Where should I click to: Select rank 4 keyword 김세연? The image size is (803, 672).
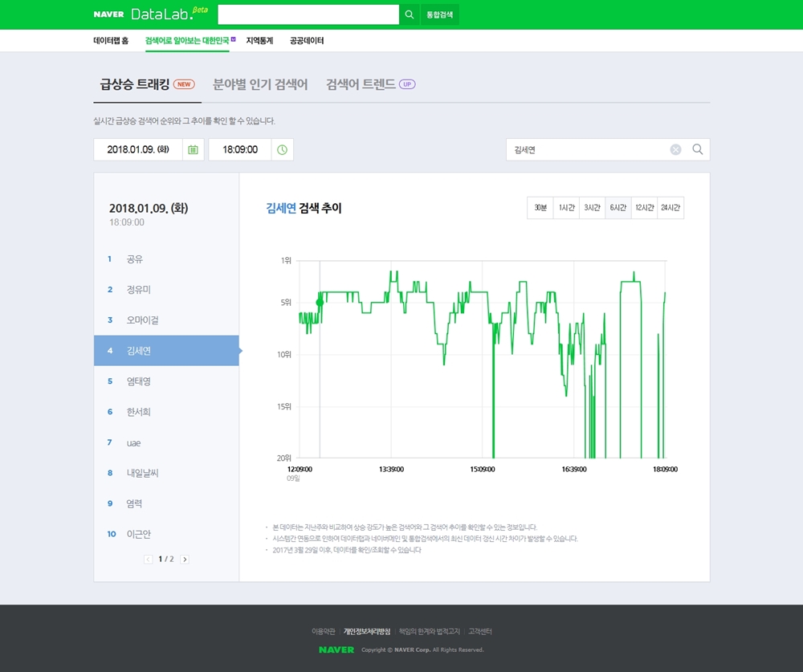[x=166, y=350]
